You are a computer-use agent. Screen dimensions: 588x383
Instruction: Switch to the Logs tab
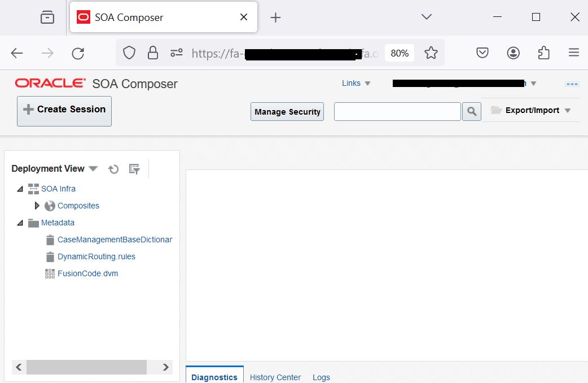[322, 377]
